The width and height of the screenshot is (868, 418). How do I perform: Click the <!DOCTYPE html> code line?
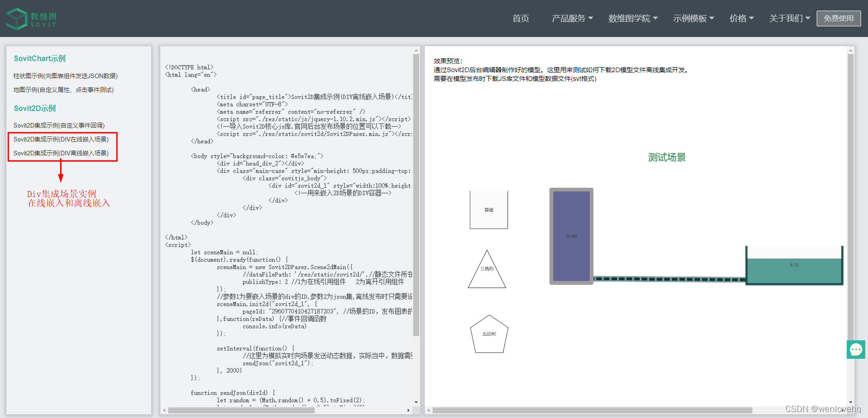pos(189,68)
